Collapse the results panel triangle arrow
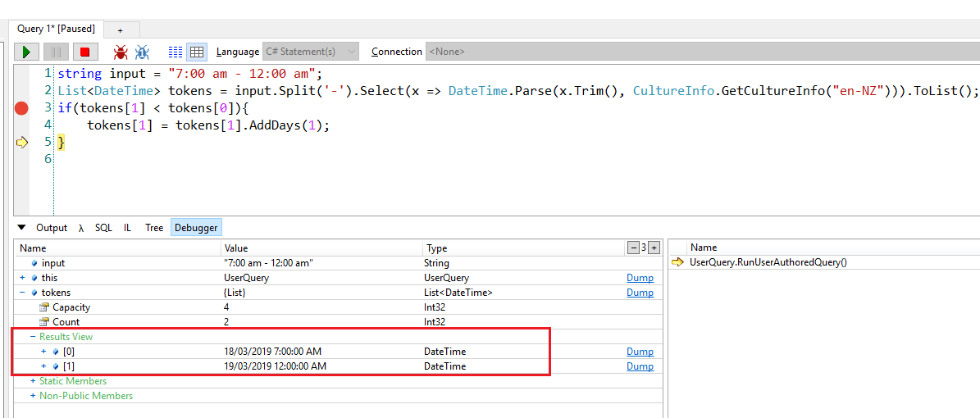The height and width of the screenshot is (418, 980). tap(22, 228)
